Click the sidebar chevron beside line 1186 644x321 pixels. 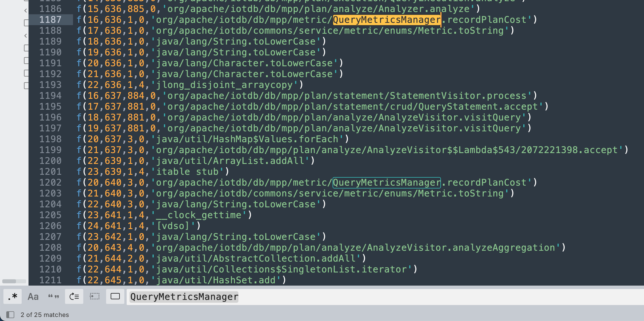(x=26, y=11)
